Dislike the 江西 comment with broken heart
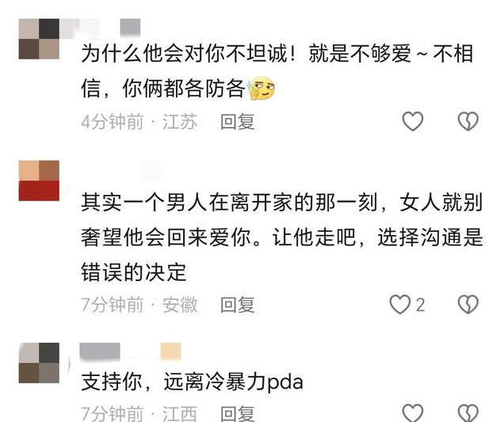This screenshot has height=422, width=504. [x=468, y=412]
